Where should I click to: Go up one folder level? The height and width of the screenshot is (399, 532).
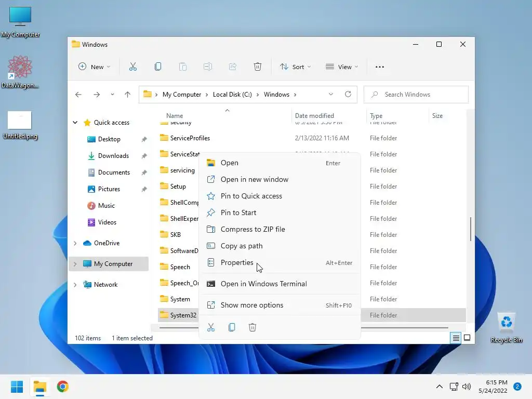tap(128, 95)
